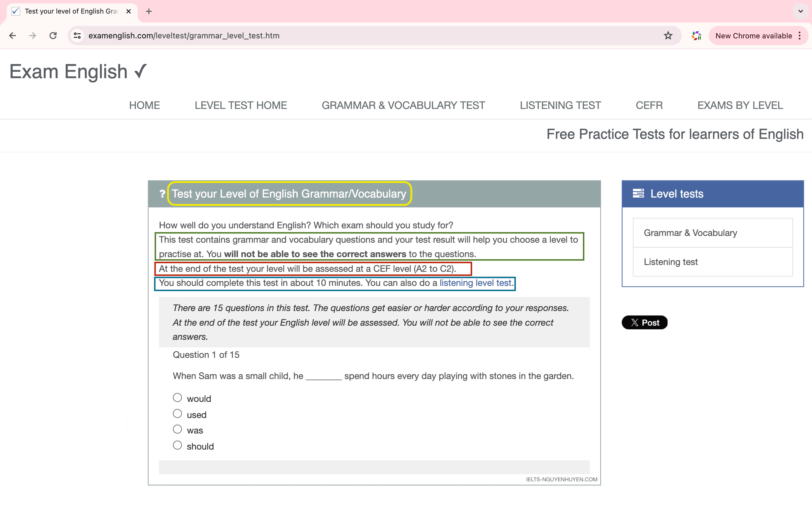Open EXAMS BY LEVEL in navigation
The image size is (812, 508).
(x=740, y=106)
